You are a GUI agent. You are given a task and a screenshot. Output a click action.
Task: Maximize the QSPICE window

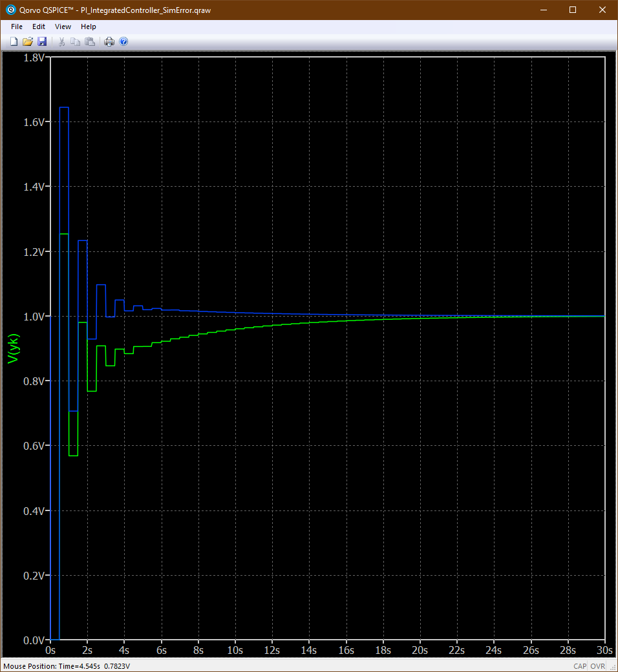(x=573, y=10)
